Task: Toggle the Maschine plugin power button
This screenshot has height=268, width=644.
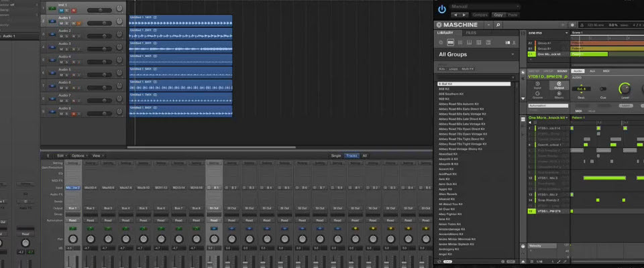Action: (442, 9)
